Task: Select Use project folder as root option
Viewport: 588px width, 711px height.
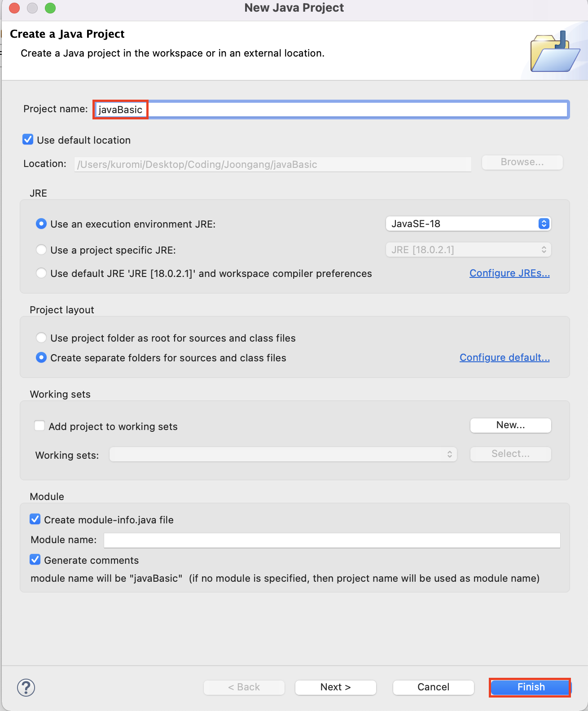Action: pyautogui.click(x=41, y=338)
